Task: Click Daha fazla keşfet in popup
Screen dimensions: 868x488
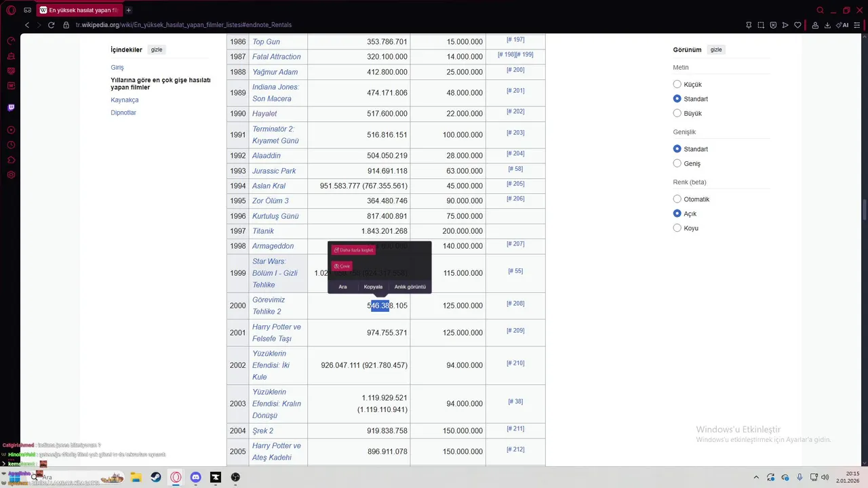Action: pyautogui.click(x=353, y=250)
